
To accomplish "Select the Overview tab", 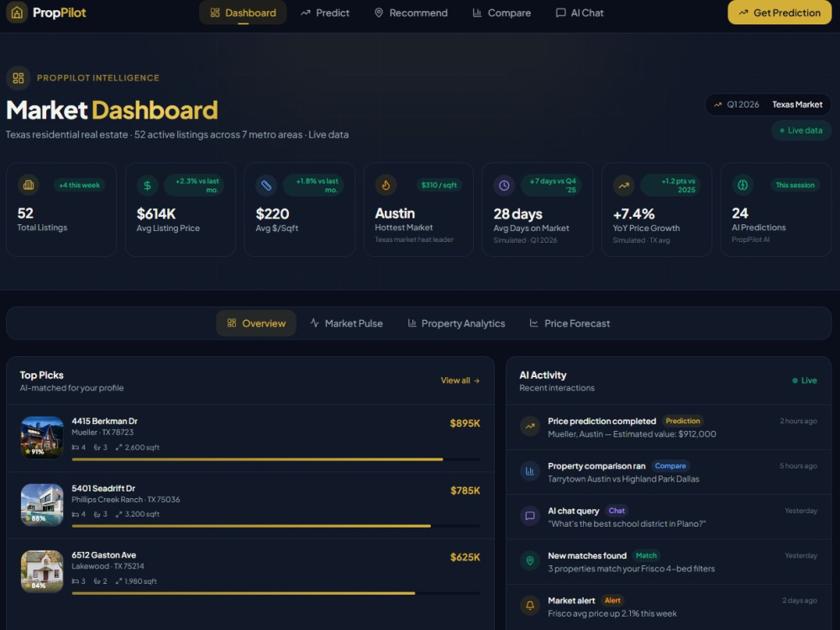I will pyautogui.click(x=256, y=323).
